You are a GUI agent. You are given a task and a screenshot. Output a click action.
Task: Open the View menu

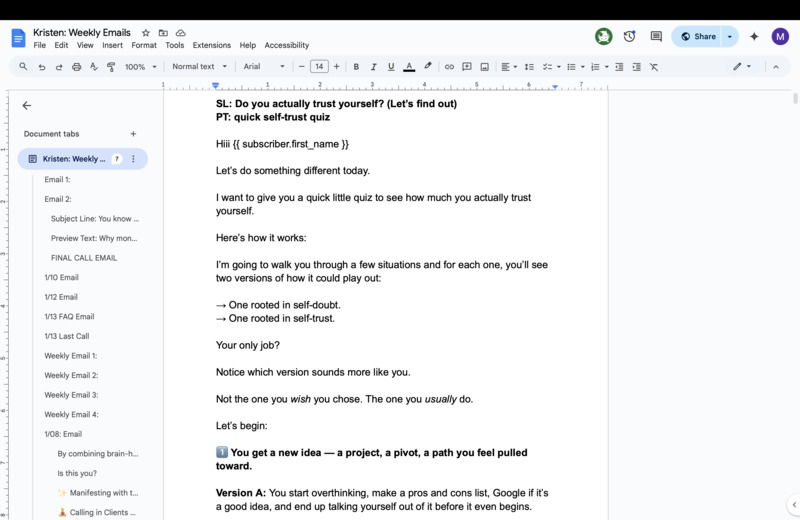coord(85,45)
